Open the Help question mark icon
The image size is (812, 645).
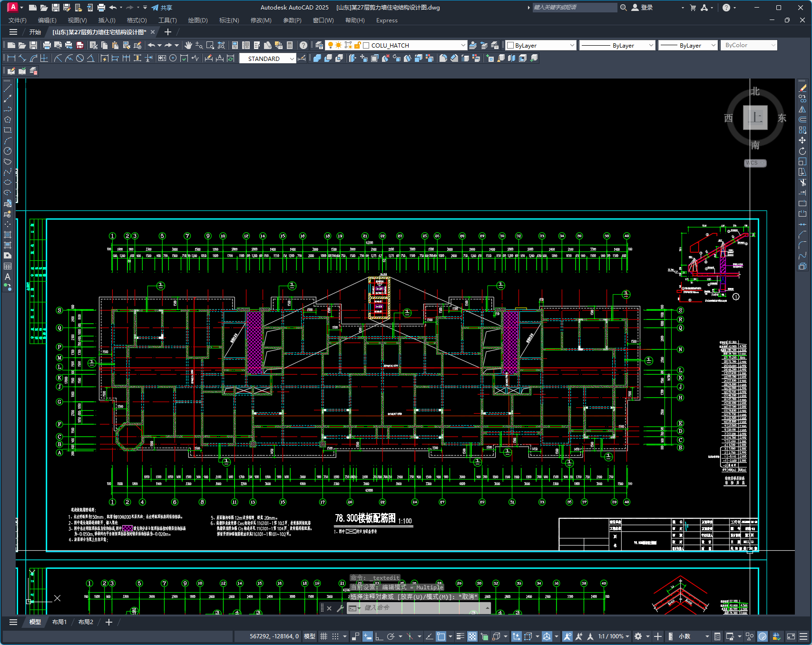(303, 45)
